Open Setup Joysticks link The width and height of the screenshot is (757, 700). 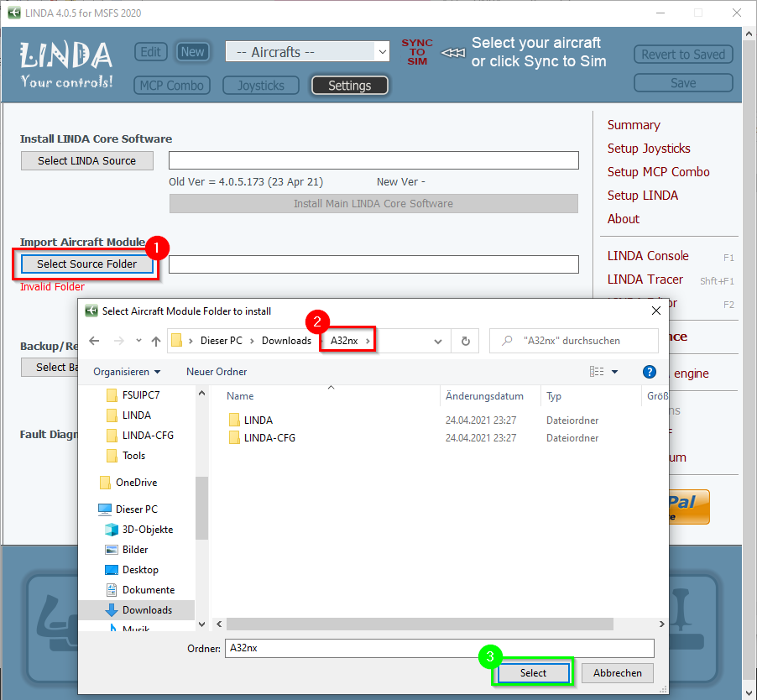tap(649, 149)
